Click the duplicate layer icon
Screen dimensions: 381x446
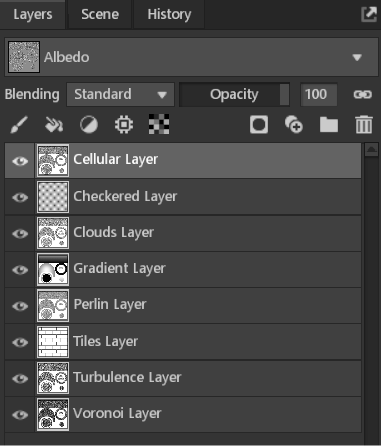pos(294,125)
